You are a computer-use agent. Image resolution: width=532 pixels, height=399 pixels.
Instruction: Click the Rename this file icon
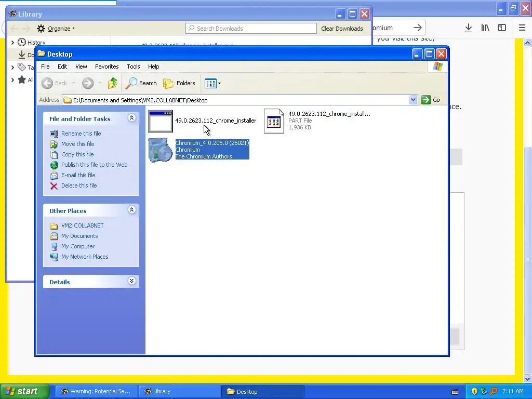[54, 134]
